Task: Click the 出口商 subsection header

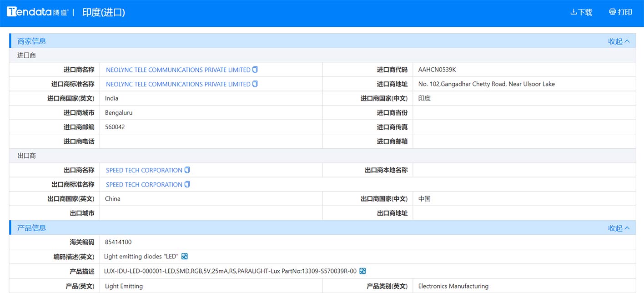Action: tap(26, 156)
